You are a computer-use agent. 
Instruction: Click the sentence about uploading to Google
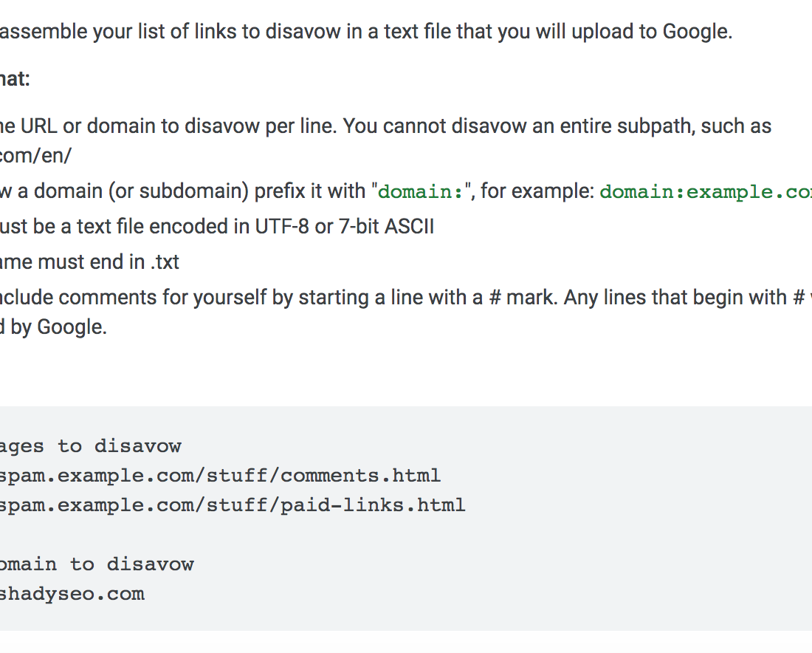(366, 32)
